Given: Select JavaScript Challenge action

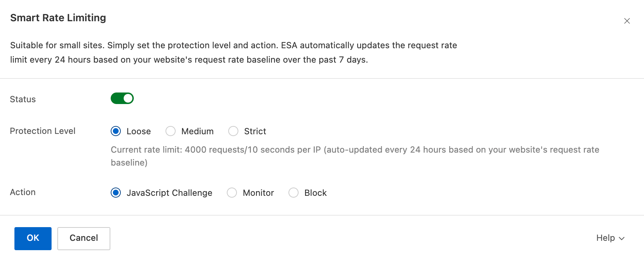Looking at the screenshot, I should coord(116,193).
